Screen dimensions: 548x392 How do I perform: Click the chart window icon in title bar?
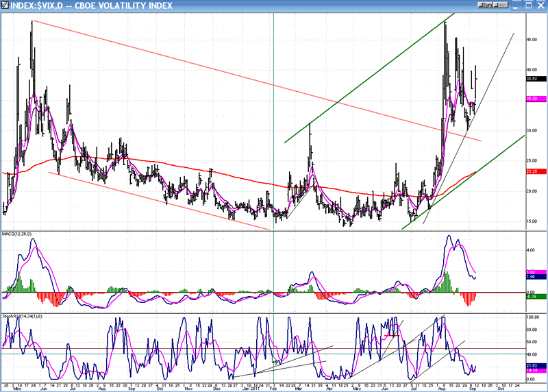click(5, 5)
